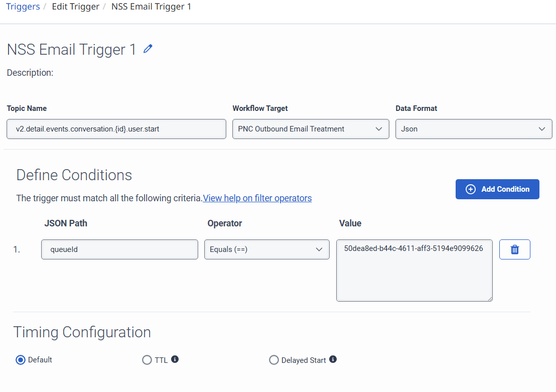This screenshot has height=392, width=556.
Task: Open View help on filter operators link
Action: coord(257,198)
